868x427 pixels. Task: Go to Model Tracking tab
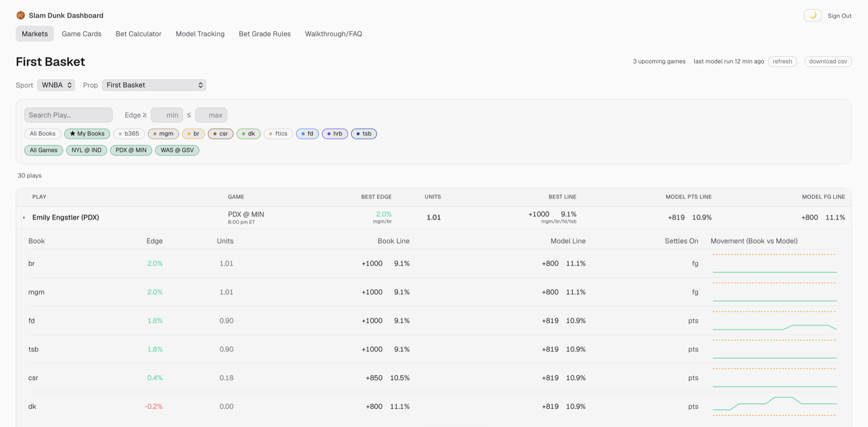200,34
